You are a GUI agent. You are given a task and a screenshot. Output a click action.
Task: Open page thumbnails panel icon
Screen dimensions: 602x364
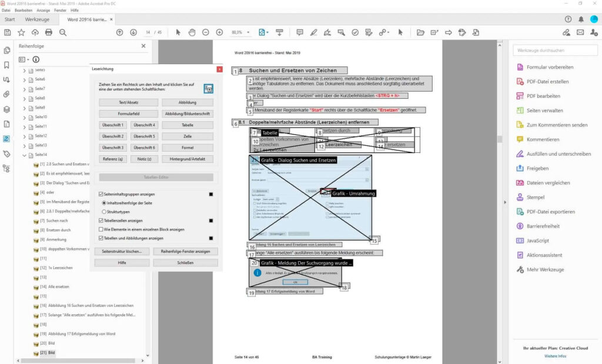(6, 51)
